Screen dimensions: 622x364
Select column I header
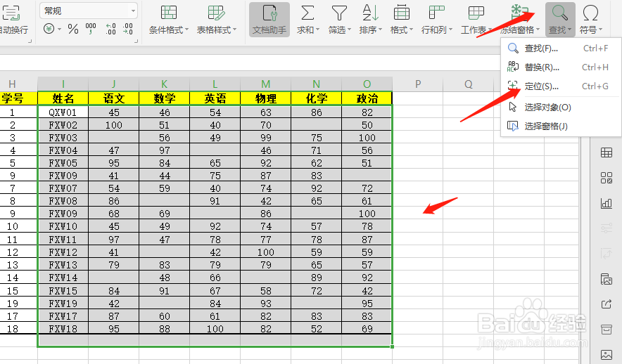(63, 84)
